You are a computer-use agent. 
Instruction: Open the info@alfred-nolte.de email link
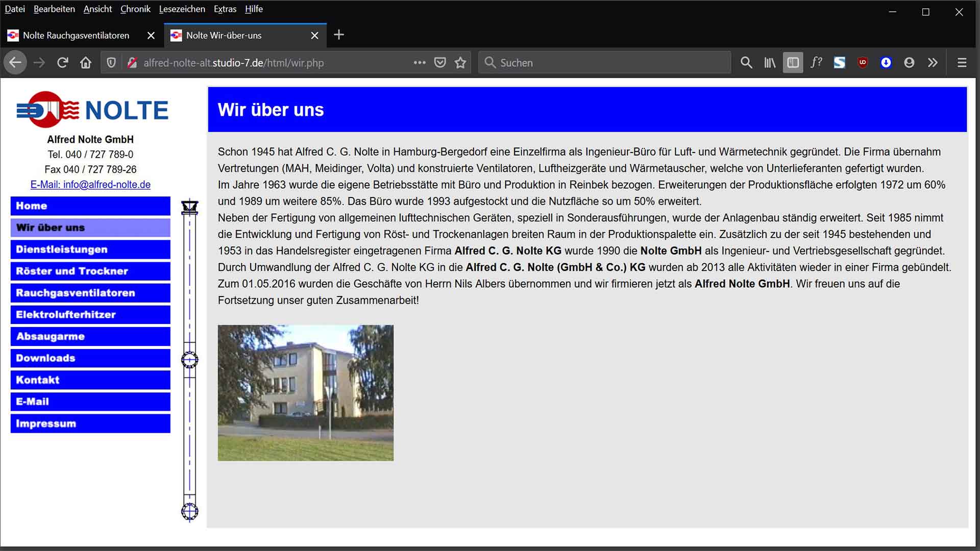(90, 185)
